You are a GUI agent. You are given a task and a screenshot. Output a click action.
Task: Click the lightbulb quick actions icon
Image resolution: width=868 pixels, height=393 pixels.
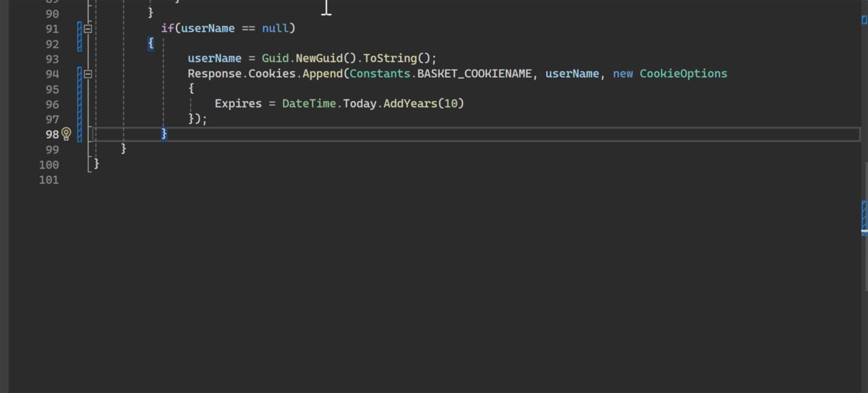66,134
